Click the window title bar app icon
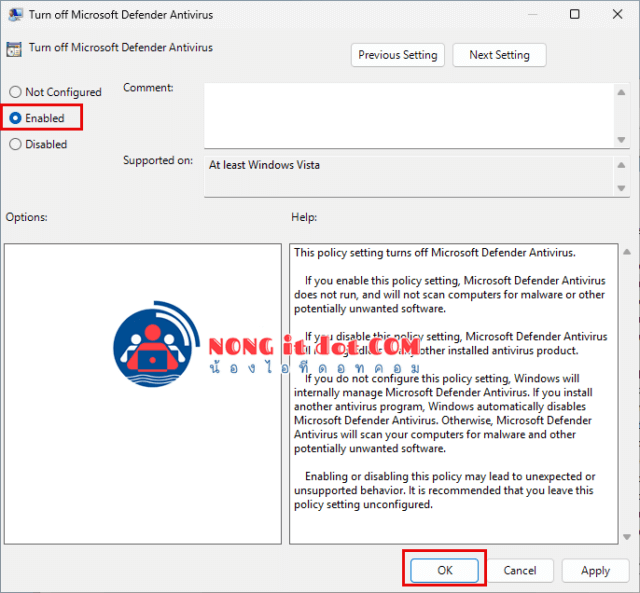This screenshot has height=593, width=640. pyautogui.click(x=15, y=15)
